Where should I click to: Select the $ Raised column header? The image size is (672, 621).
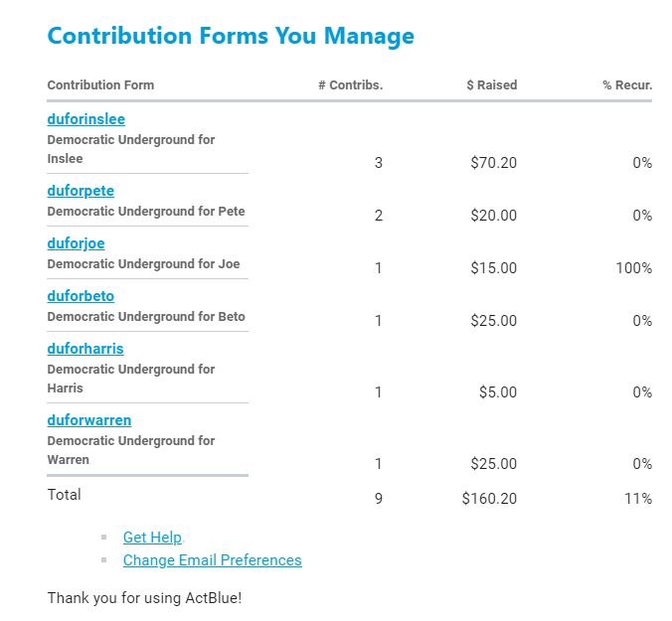tap(491, 85)
